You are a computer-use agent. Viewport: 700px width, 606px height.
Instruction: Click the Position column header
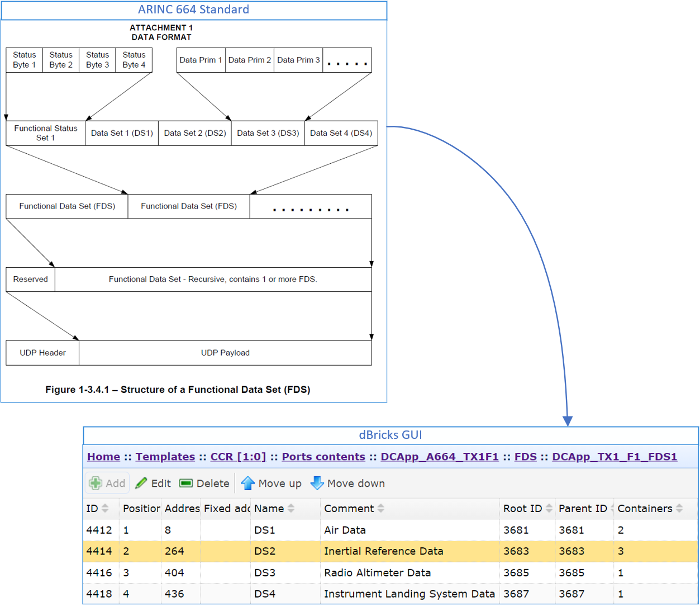click(x=140, y=509)
